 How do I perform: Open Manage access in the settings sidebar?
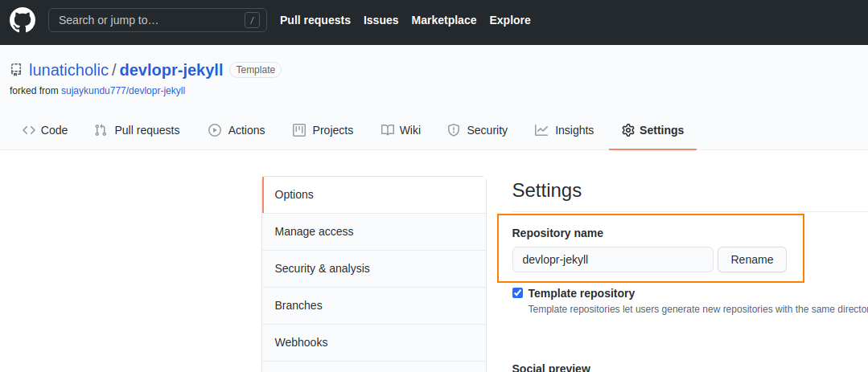(x=374, y=231)
